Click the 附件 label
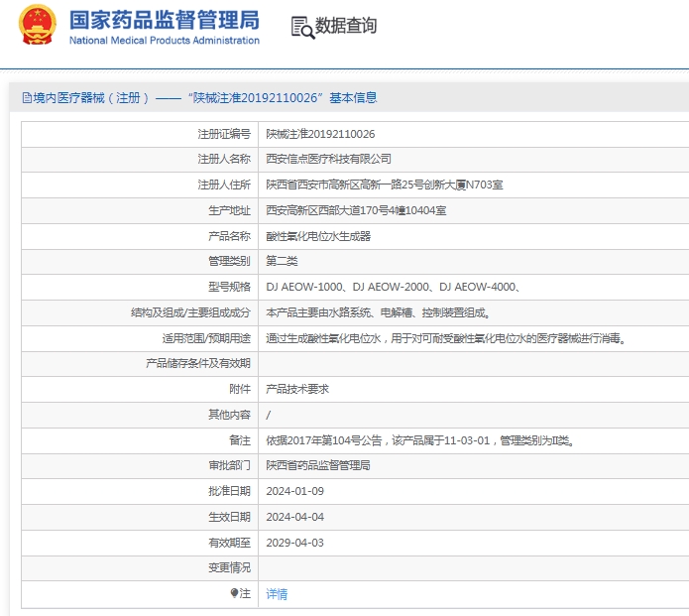This screenshot has width=689, height=616. point(240,389)
